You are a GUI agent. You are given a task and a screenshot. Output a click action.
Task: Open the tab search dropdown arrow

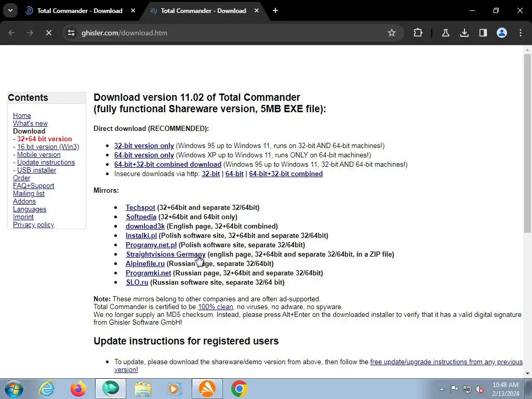10,10
